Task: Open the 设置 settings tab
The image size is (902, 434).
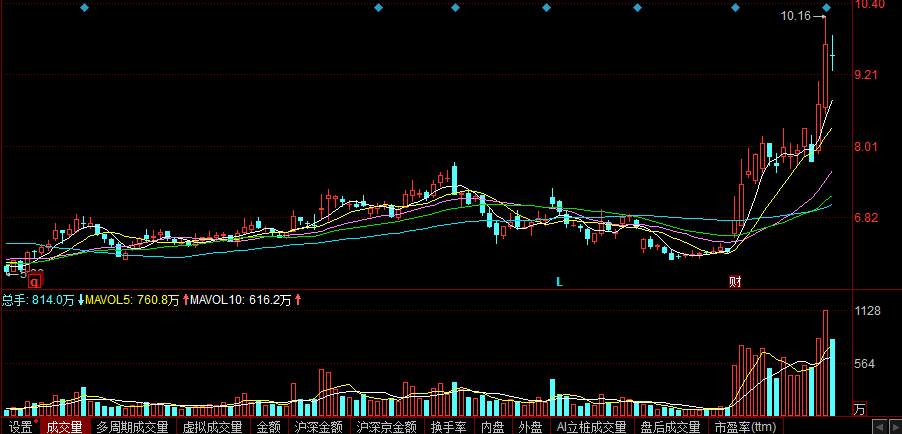Action: [21, 427]
